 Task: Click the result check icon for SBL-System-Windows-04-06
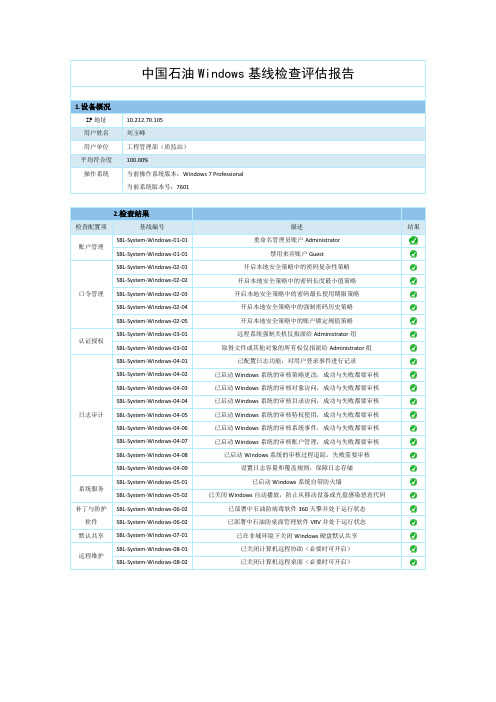[x=413, y=428]
